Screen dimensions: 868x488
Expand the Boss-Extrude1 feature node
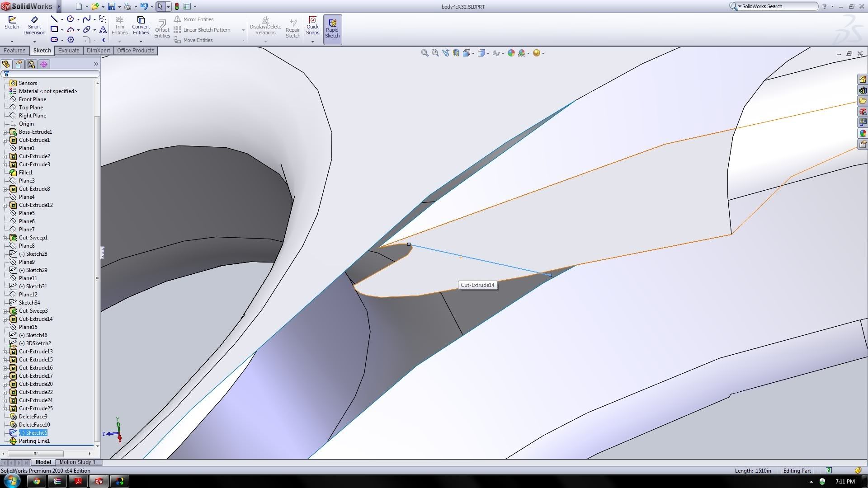pos(5,132)
